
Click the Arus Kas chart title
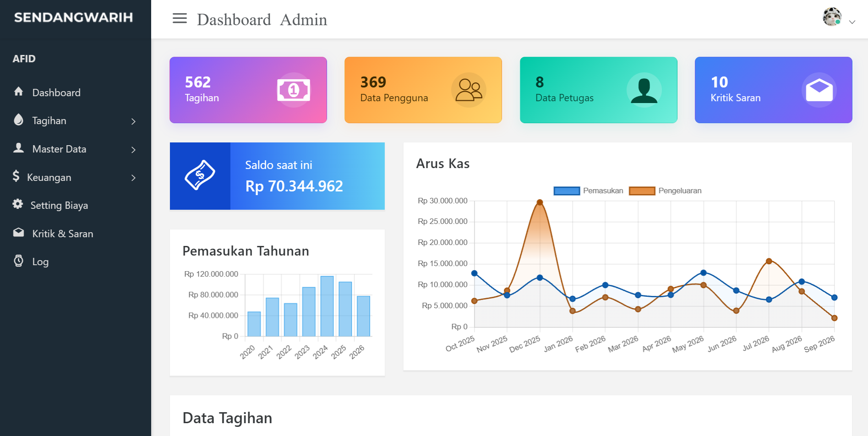point(443,163)
